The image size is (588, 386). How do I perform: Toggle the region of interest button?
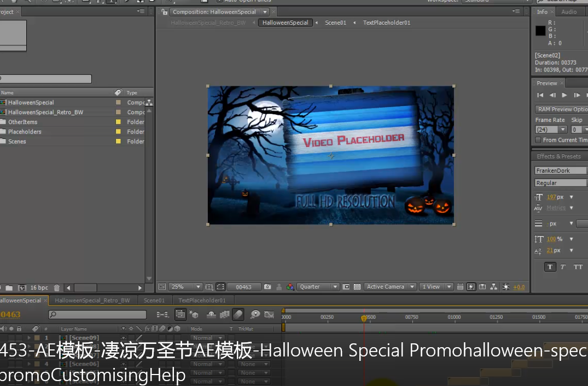click(346, 286)
